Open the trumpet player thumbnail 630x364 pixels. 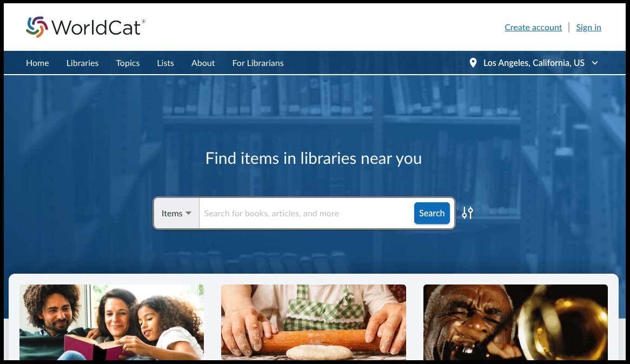[515, 322]
